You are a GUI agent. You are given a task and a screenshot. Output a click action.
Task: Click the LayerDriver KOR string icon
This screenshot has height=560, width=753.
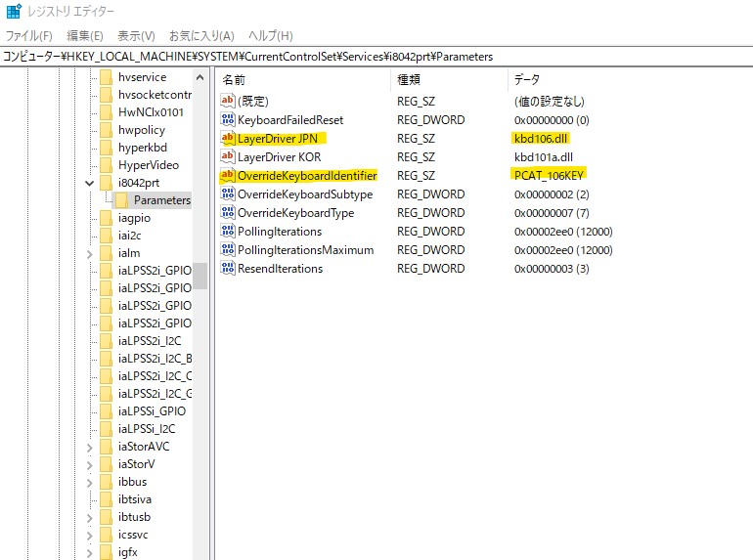(228, 157)
